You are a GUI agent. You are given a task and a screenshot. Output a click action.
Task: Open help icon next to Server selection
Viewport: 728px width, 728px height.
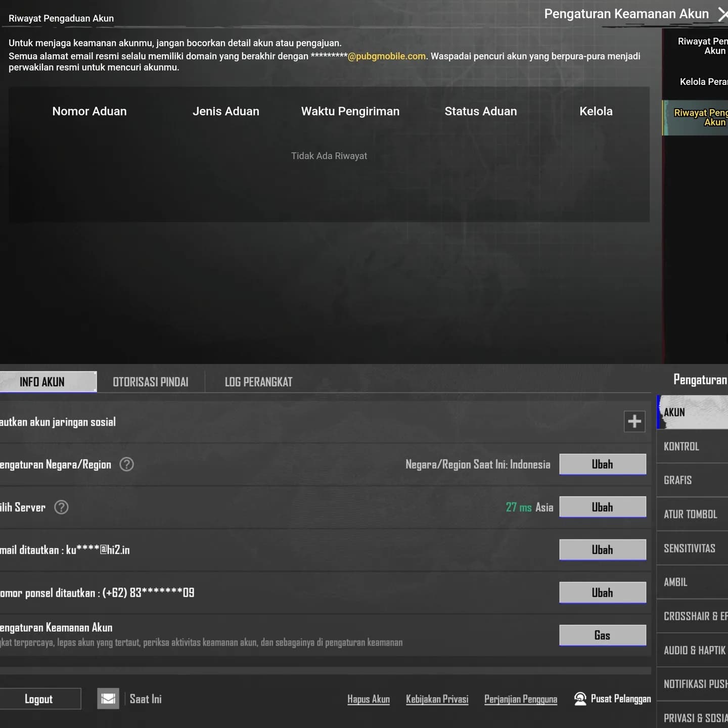click(x=61, y=507)
